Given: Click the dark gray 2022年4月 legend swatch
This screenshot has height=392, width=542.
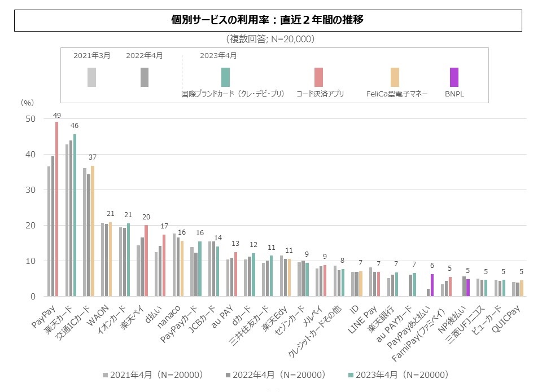Looking at the screenshot, I should [145, 77].
